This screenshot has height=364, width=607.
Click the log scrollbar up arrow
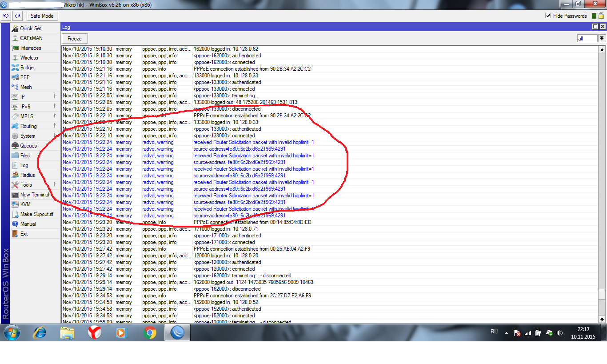[x=602, y=49]
